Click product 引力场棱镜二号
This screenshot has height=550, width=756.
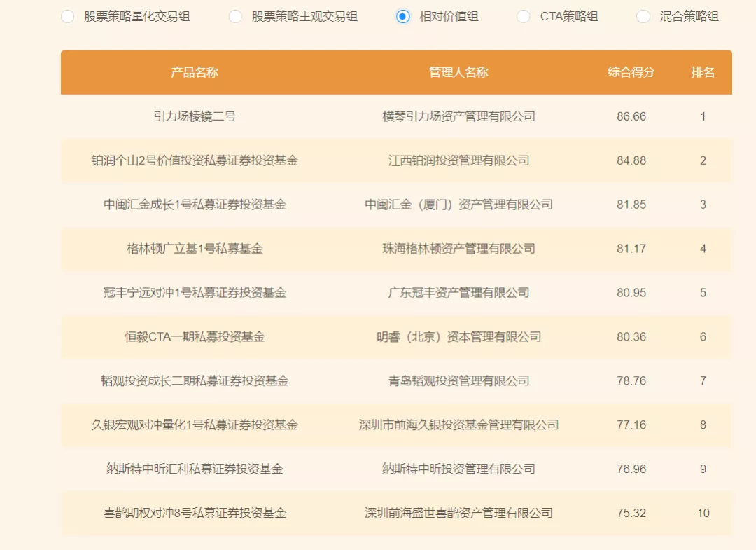195,116
